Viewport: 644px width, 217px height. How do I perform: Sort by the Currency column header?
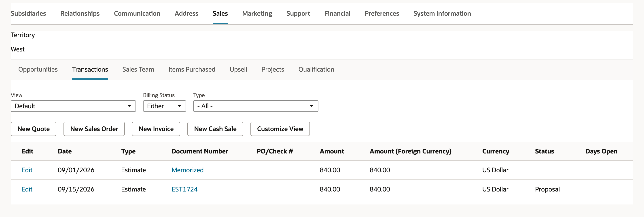tap(496, 151)
